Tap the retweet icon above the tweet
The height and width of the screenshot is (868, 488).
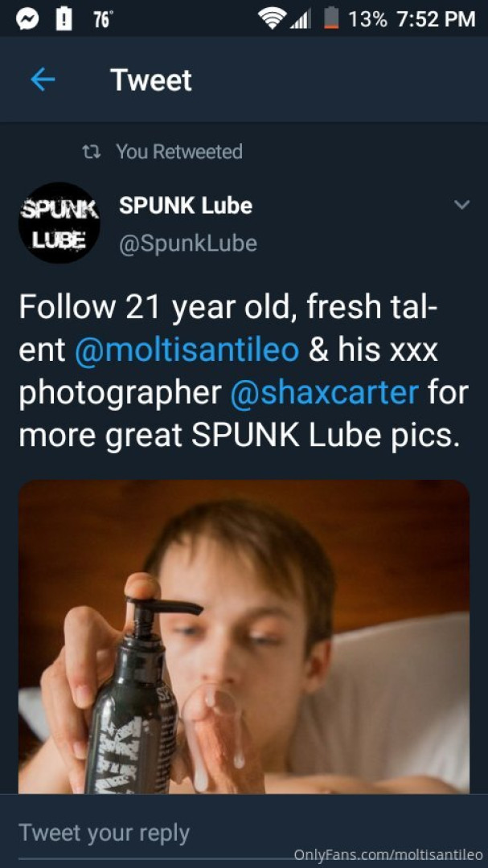tap(92, 152)
